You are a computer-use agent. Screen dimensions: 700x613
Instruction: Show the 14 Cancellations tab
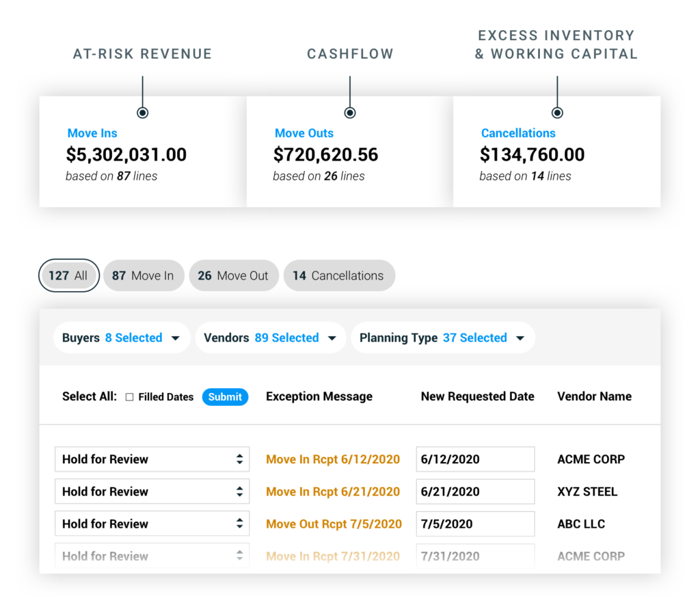(338, 276)
